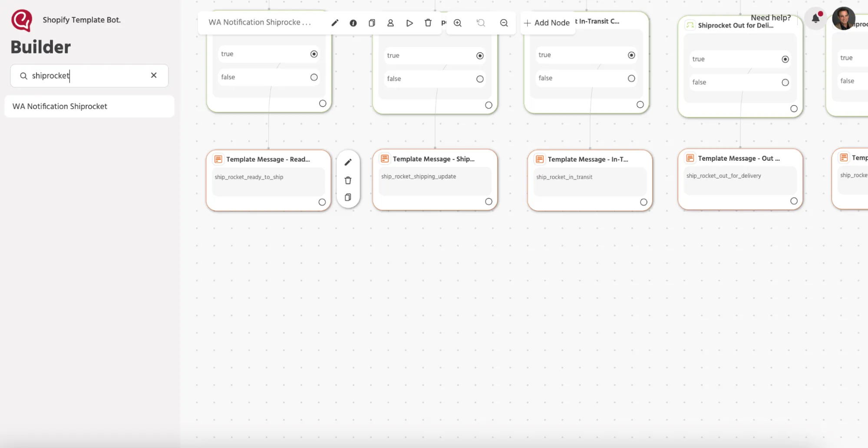Focus the shiprocket search field
Screen dimensions: 868x448
(89, 76)
